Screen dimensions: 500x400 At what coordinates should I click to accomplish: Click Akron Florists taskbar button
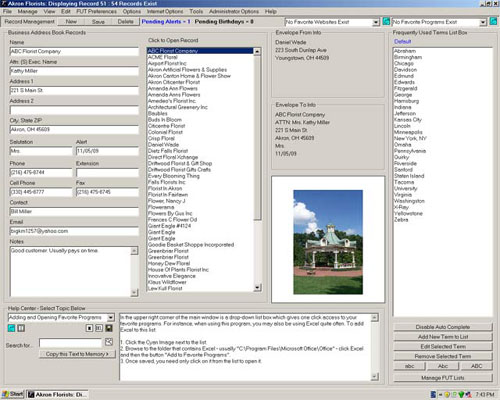click(57, 395)
